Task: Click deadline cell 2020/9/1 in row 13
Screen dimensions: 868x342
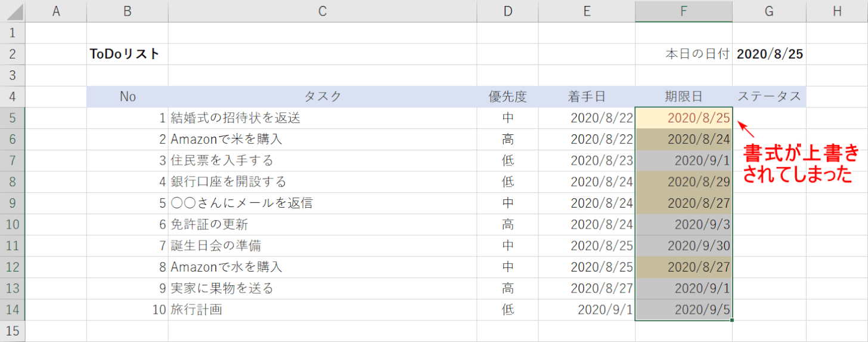Action: pyautogui.click(x=684, y=289)
